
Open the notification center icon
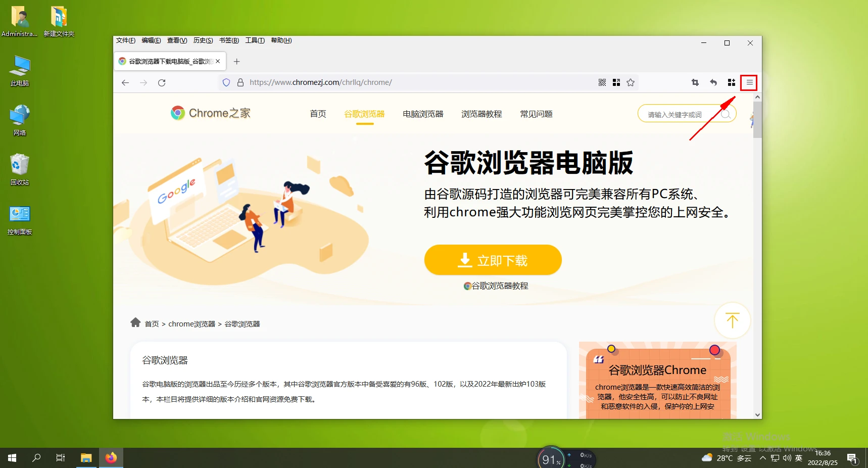pos(852,459)
